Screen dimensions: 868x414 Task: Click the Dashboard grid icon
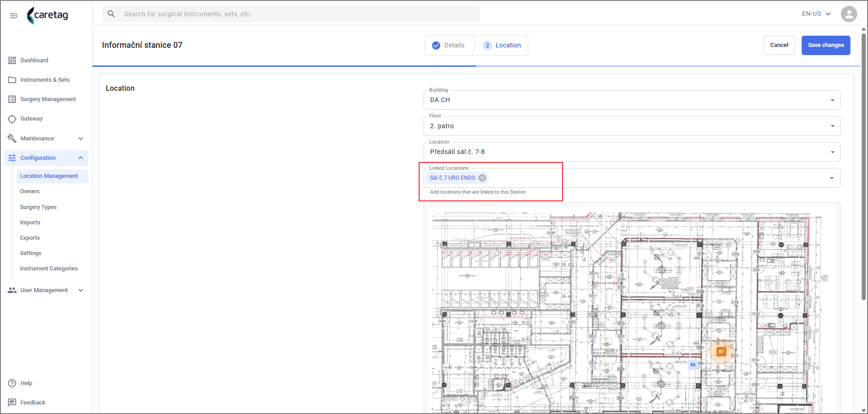coord(12,60)
